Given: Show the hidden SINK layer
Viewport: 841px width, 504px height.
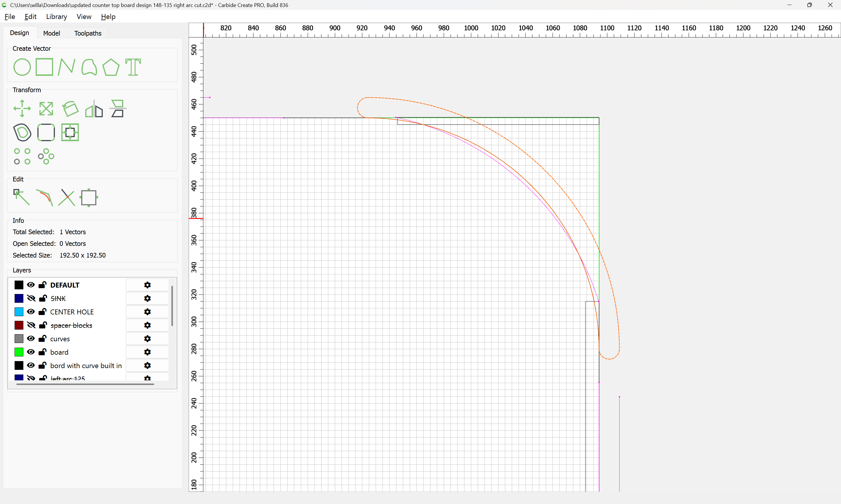Looking at the screenshot, I should click(31, 298).
